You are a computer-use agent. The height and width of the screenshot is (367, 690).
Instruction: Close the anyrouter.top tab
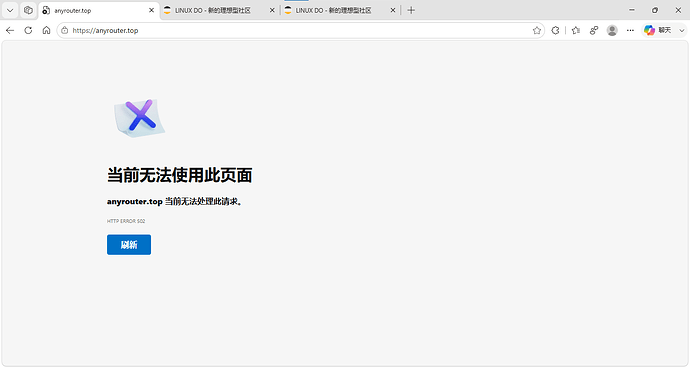pyautogui.click(x=151, y=10)
